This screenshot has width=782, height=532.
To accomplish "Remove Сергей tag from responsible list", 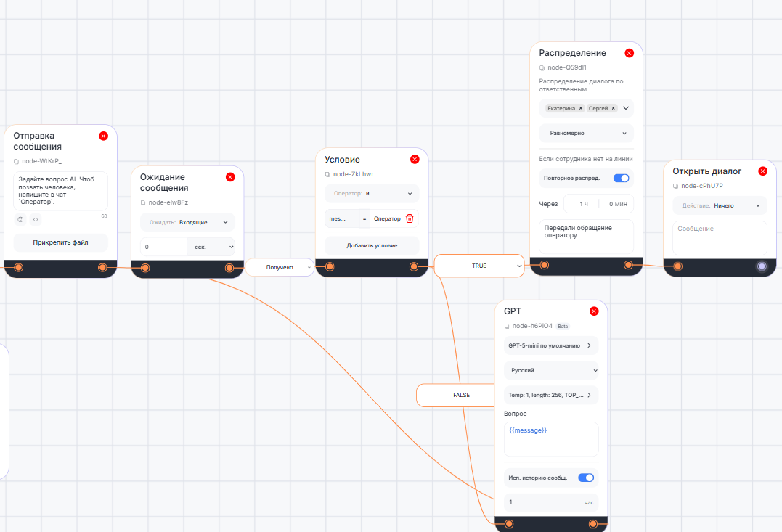I will click(613, 108).
